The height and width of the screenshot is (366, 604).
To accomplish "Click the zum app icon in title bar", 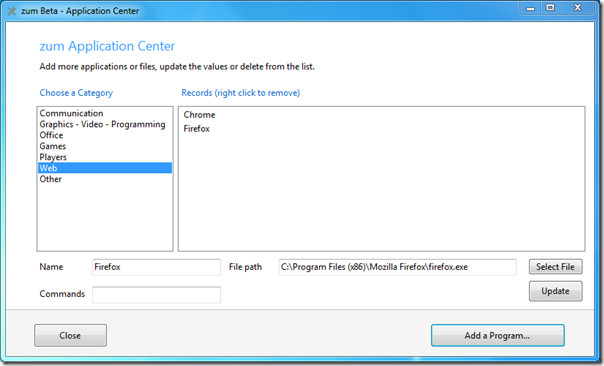I will pyautogui.click(x=12, y=11).
